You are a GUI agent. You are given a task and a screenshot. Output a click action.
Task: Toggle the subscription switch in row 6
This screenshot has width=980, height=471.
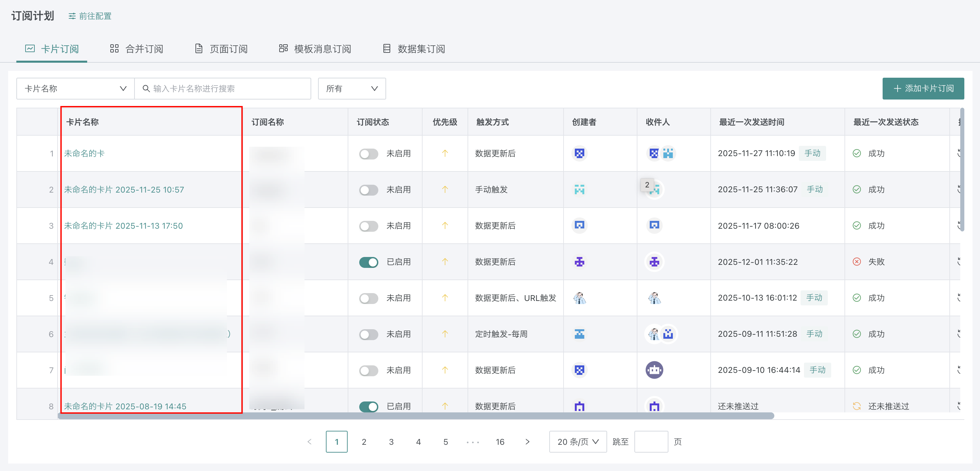coord(368,334)
